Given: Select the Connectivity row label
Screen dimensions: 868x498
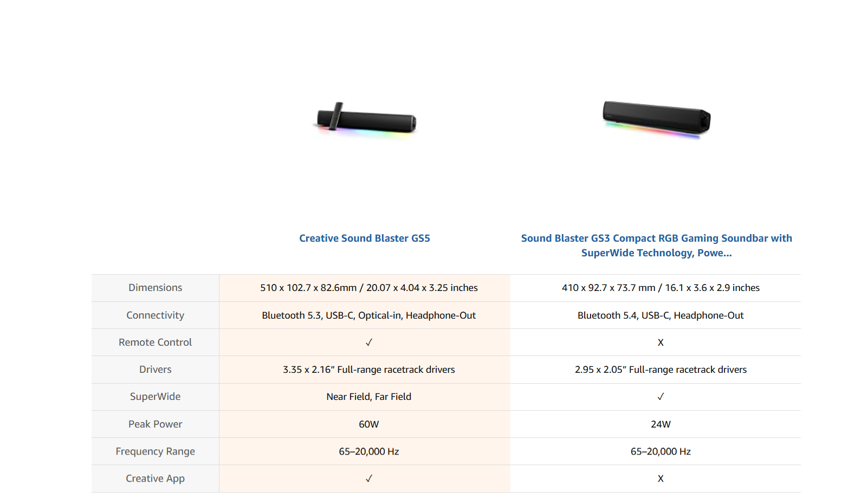Looking at the screenshot, I should [x=156, y=315].
